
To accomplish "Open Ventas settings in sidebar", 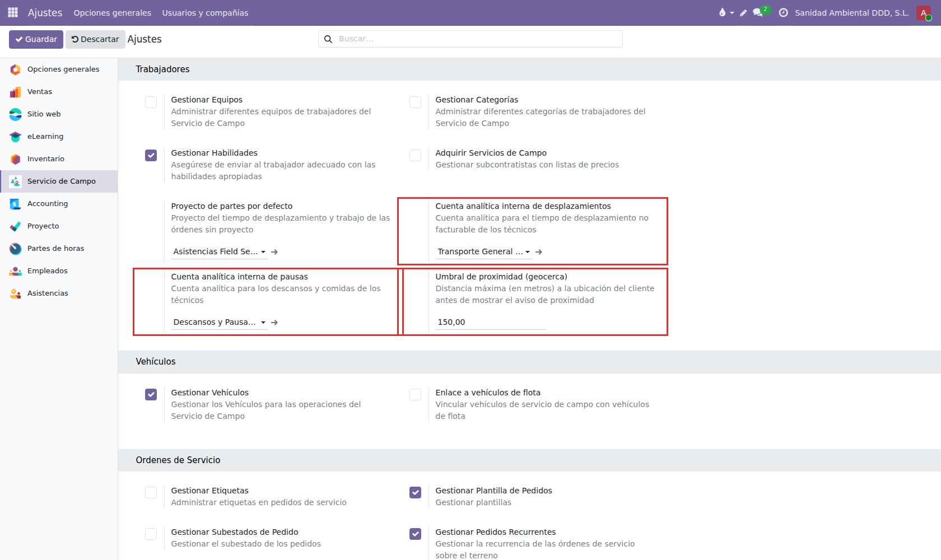I will (59, 92).
